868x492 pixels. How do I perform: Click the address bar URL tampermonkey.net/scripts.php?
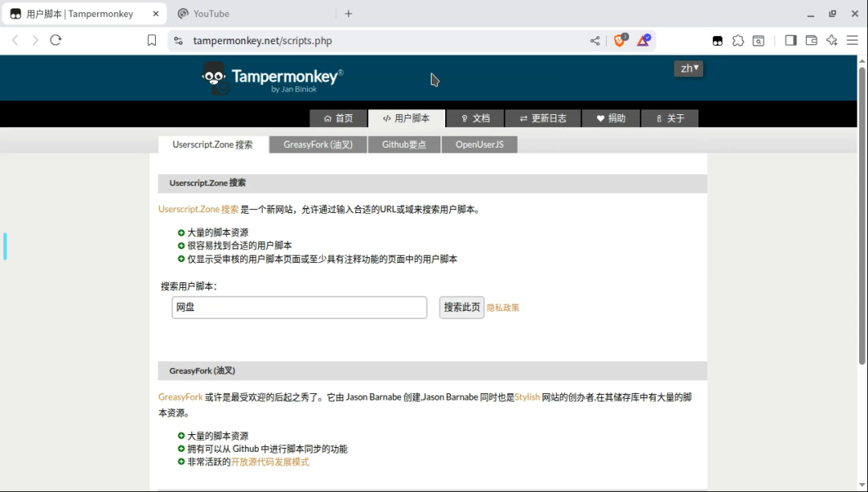262,41
